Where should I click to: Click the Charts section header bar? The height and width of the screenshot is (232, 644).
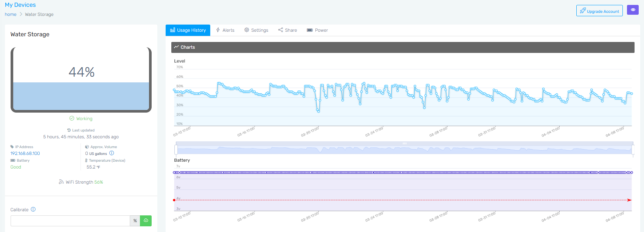pos(403,47)
